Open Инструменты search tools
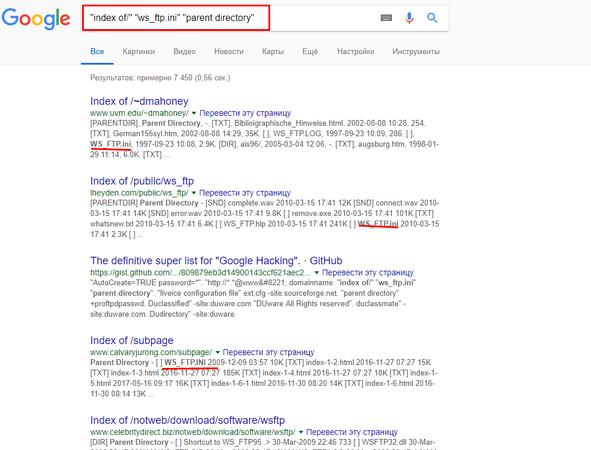Image resolution: width=591 pixels, height=450 pixels. (x=416, y=52)
